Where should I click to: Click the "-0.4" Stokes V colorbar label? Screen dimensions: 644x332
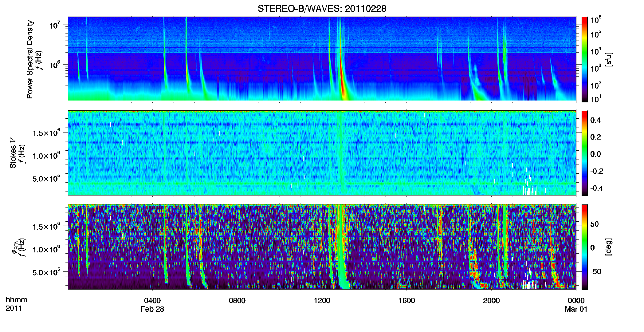[597, 188]
